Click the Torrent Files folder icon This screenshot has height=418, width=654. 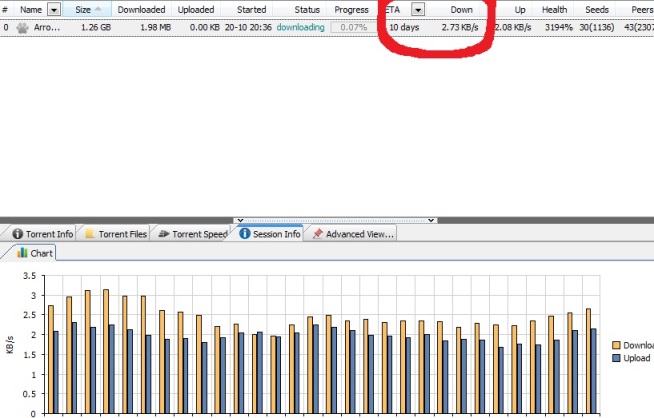(89, 234)
